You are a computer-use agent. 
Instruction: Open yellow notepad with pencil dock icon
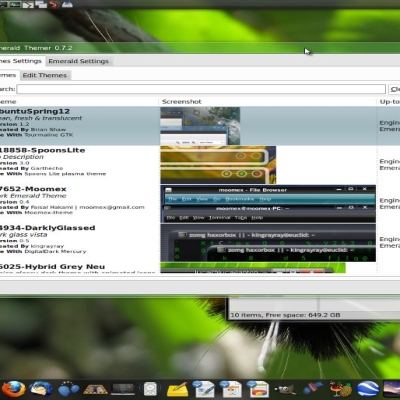pyautogui.click(x=177, y=389)
